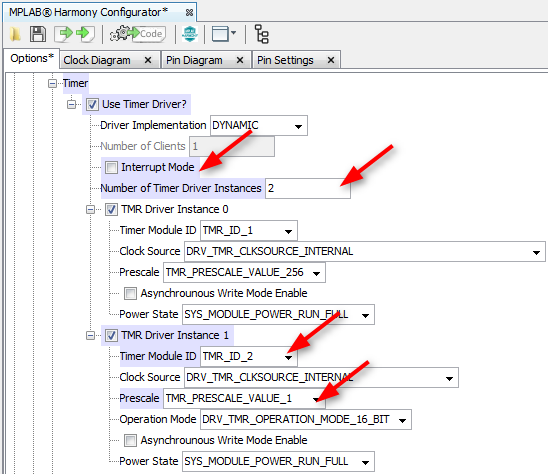This screenshot has height=474, width=548.
Task: Open Timer Module ID TMR_ID_1 dropdown
Action: point(249,230)
